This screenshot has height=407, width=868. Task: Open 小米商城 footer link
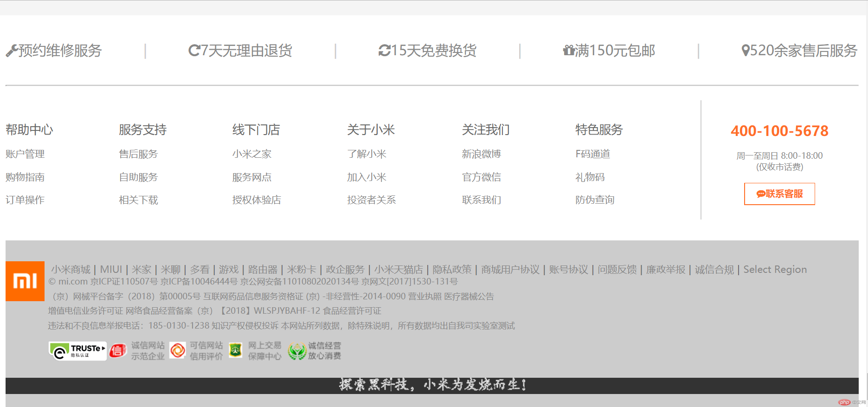click(71, 270)
